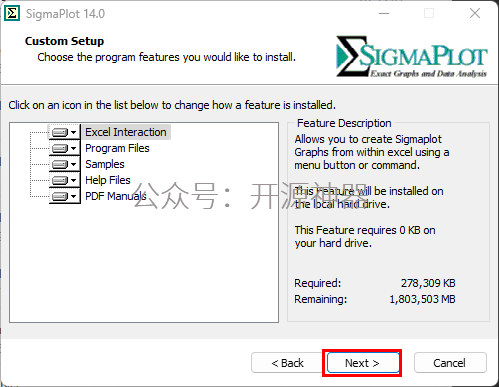The height and width of the screenshot is (387, 499).
Task: Click the Custom Setup heading
Action: [x=64, y=41]
